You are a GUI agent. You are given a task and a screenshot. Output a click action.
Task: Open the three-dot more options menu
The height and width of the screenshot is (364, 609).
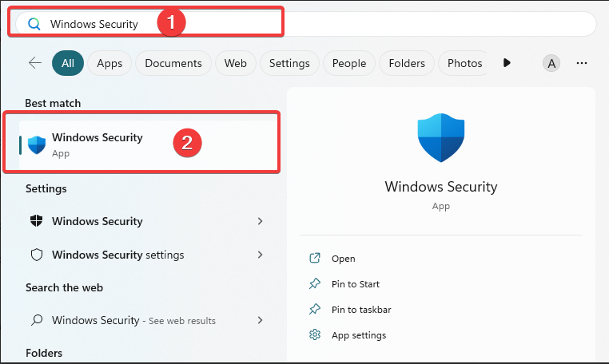(x=581, y=63)
